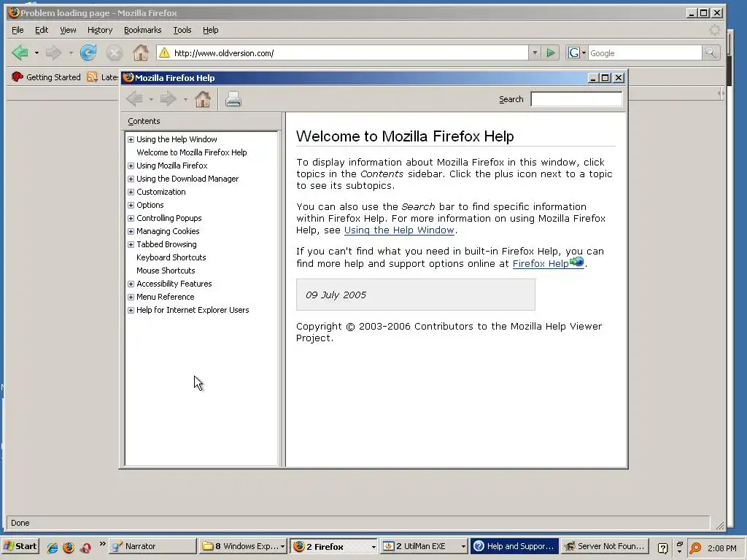This screenshot has height=560, width=747.
Task: Click the Help window Search field
Action: (576, 99)
